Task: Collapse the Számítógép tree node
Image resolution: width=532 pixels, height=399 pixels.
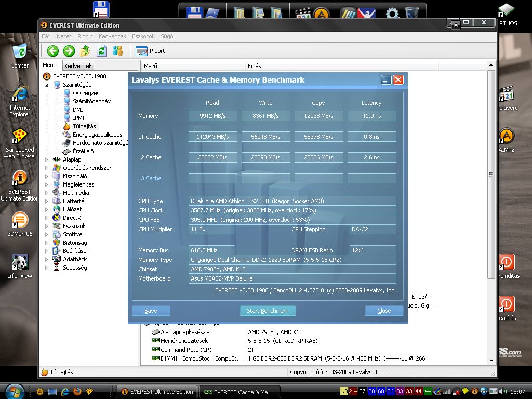Action: pyautogui.click(x=47, y=85)
